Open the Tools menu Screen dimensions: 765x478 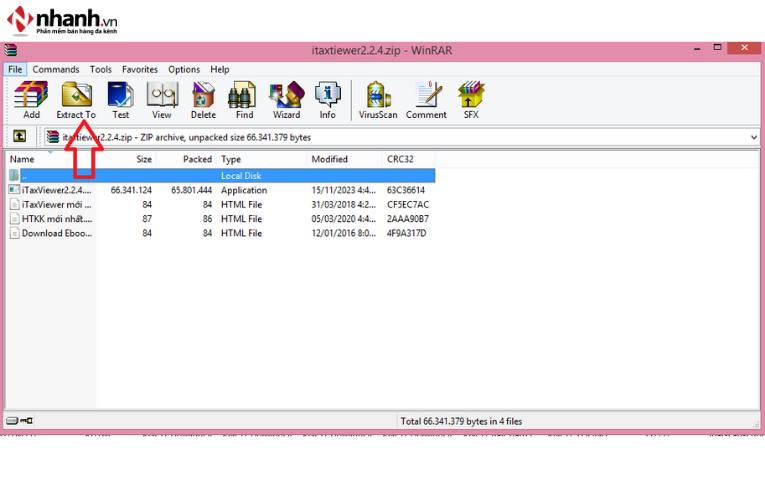tap(101, 69)
